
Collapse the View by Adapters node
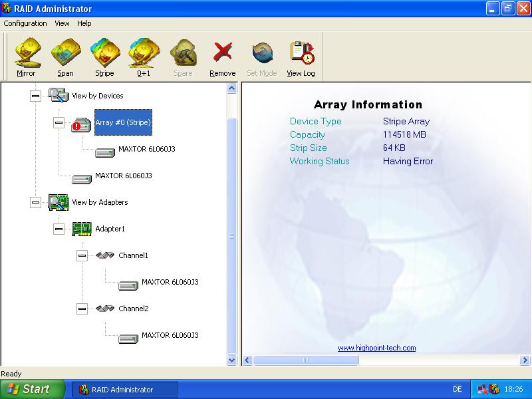pyautogui.click(x=35, y=203)
